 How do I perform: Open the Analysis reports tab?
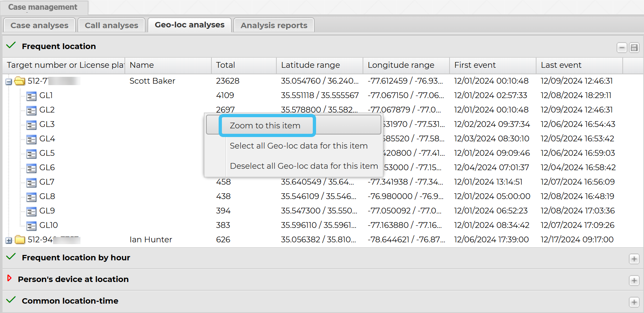pos(274,25)
